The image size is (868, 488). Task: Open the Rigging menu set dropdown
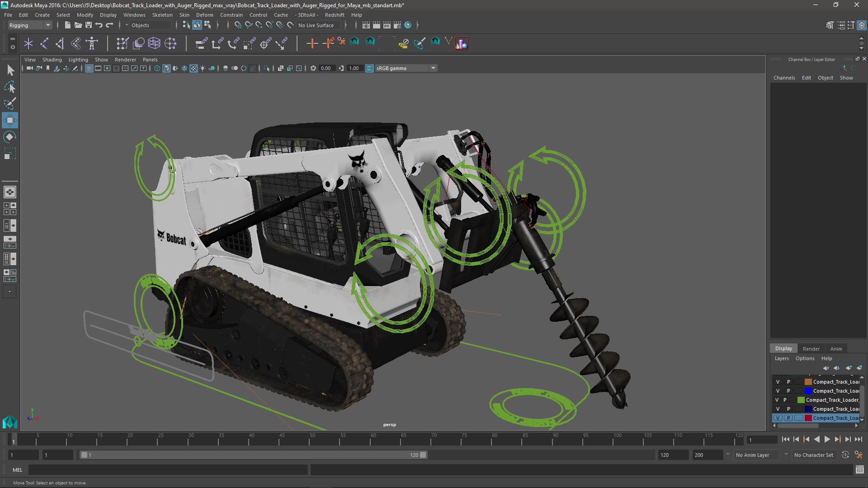click(x=29, y=25)
